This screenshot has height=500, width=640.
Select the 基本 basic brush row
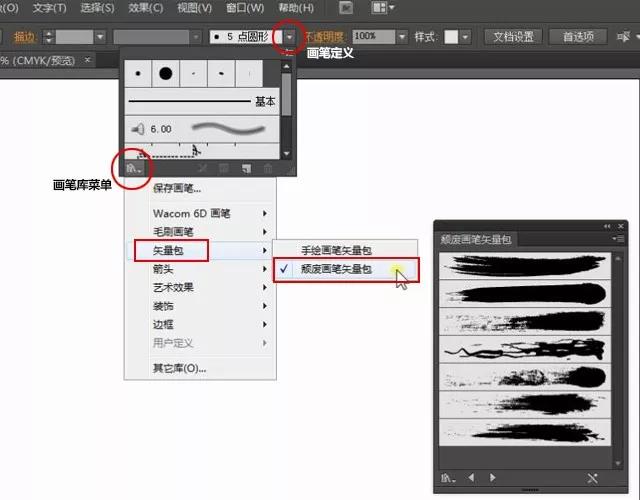click(x=202, y=101)
